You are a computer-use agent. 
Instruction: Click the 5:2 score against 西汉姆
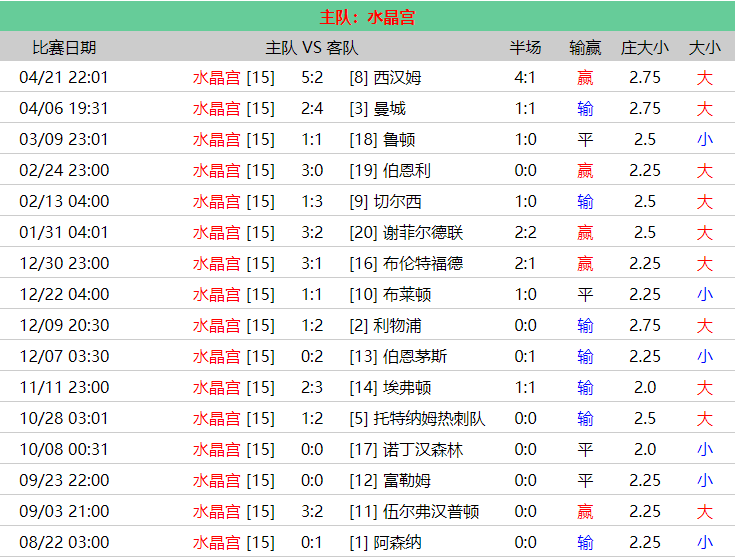pyautogui.click(x=312, y=77)
